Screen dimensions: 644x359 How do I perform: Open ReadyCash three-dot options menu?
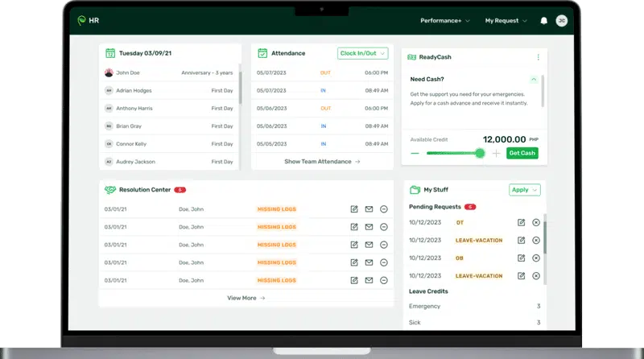[x=539, y=57]
